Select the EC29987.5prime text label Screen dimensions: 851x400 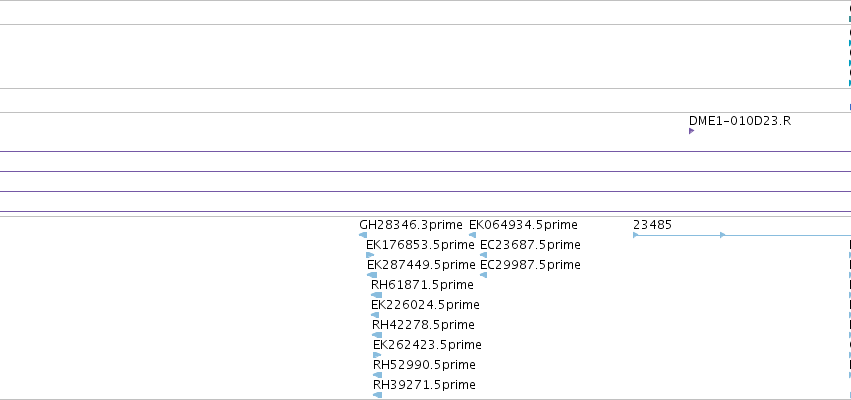[530, 265]
